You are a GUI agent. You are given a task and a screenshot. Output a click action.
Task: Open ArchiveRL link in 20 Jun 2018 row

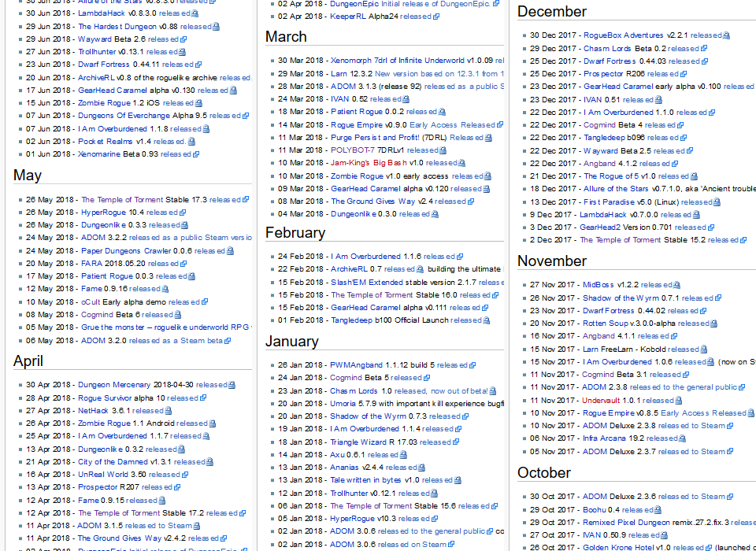(96, 78)
